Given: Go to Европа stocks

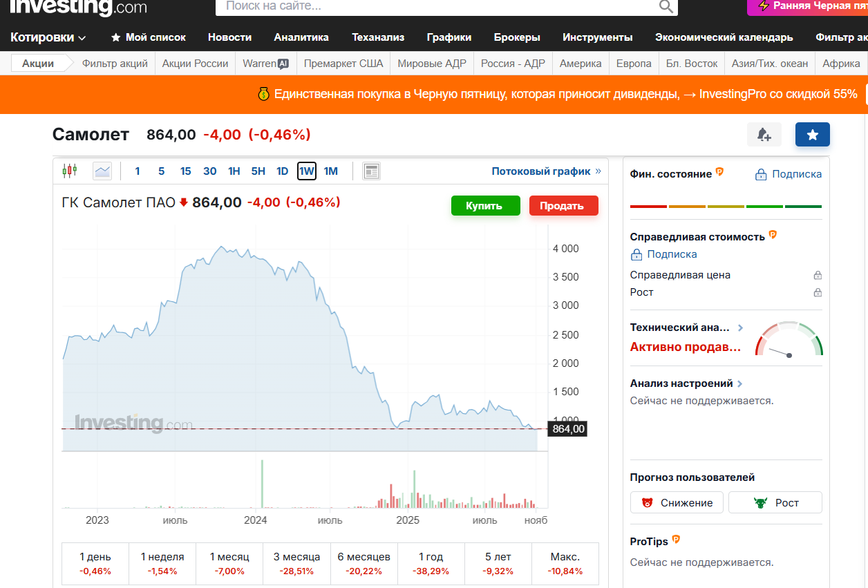Looking at the screenshot, I should (634, 64).
